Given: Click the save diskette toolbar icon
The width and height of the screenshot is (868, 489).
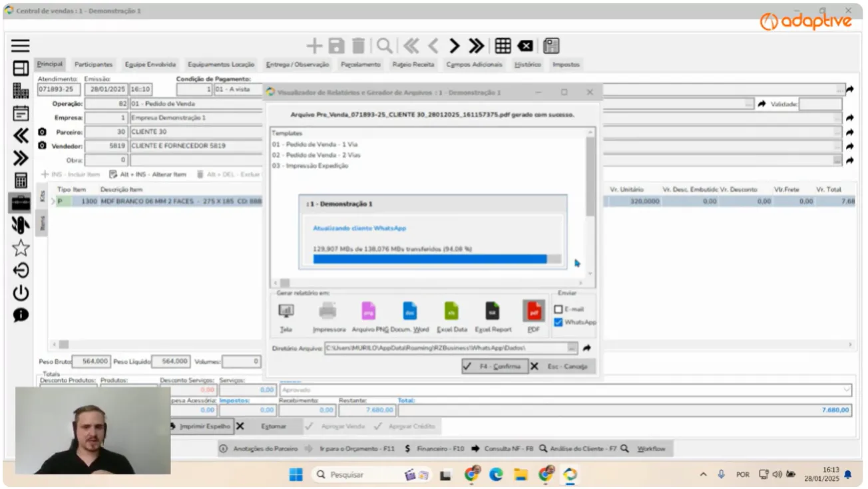Looking at the screenshot, I should 337,45.
